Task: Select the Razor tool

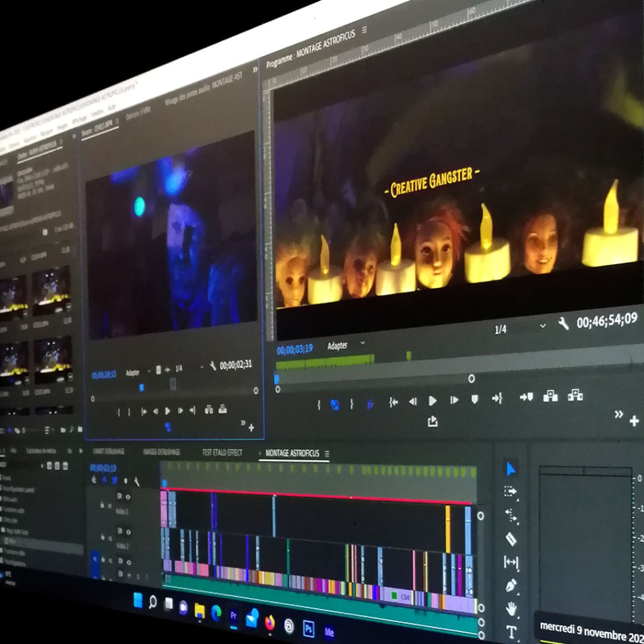Action: click(510, 540)
